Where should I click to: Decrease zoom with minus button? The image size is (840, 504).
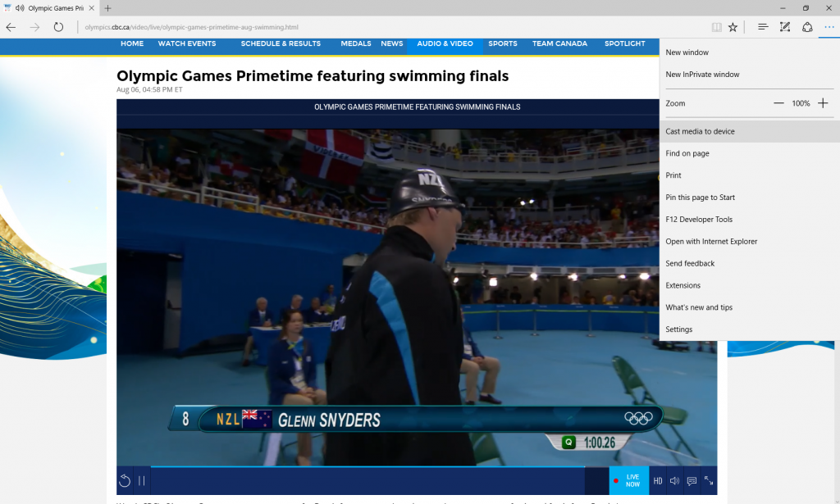(778, 103)
